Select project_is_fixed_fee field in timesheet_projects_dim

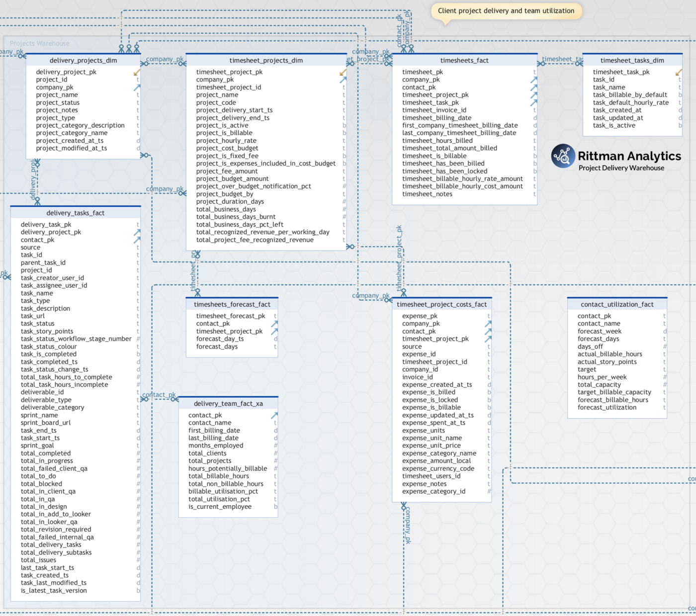point(227,156)
